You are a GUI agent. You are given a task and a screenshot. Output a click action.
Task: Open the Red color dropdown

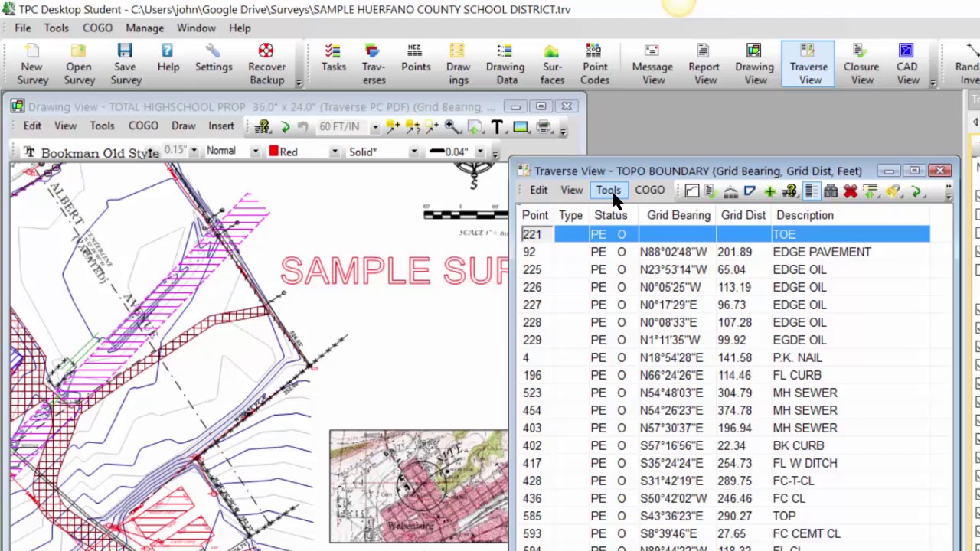point(334,152)
